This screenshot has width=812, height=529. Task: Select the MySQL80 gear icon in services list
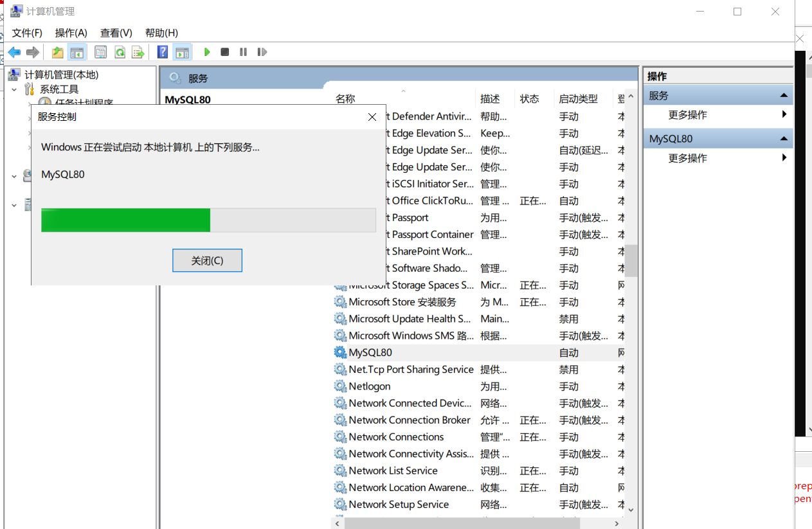point(340,352)
